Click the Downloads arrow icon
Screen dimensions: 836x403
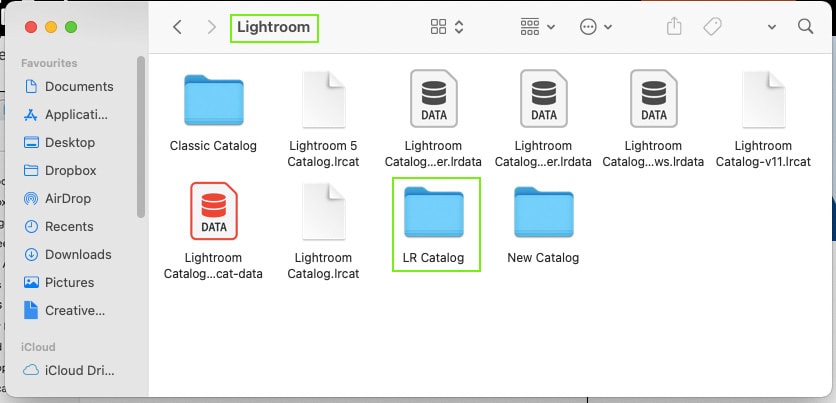point(31,254)
